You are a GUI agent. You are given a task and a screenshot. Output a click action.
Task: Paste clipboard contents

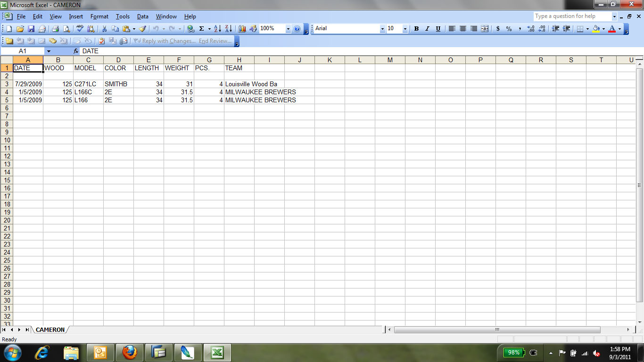126,29
